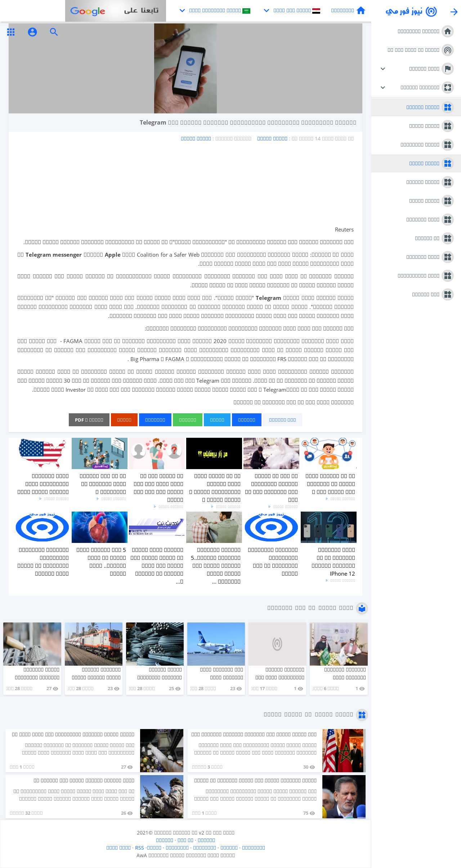Click the Reuters source text
The width and height of the screenshot is (461, 868).
coord(344,230)
